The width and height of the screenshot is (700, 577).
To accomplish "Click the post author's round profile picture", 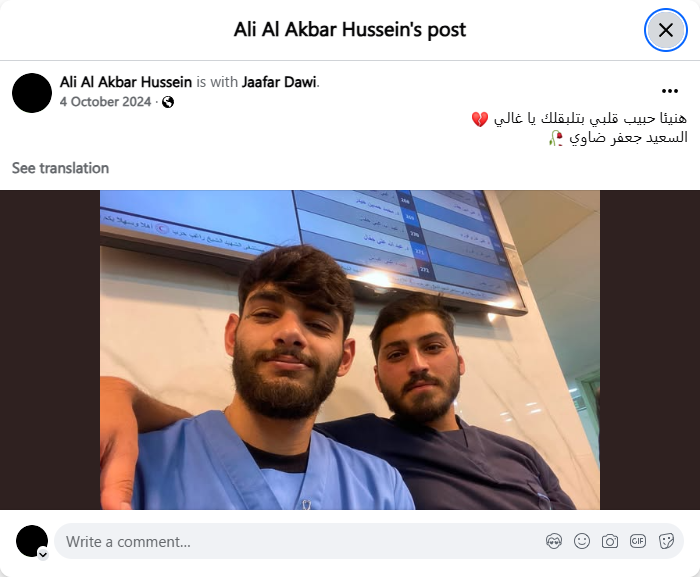I will 32,93.
